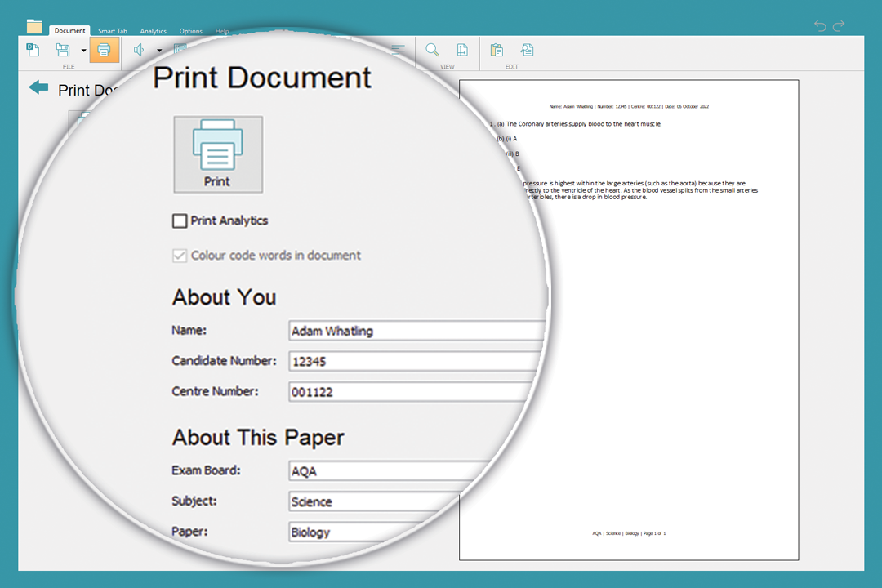Click the Candidate Number field
The height and width of the screenshot is (588, 882).
point(416,361)
